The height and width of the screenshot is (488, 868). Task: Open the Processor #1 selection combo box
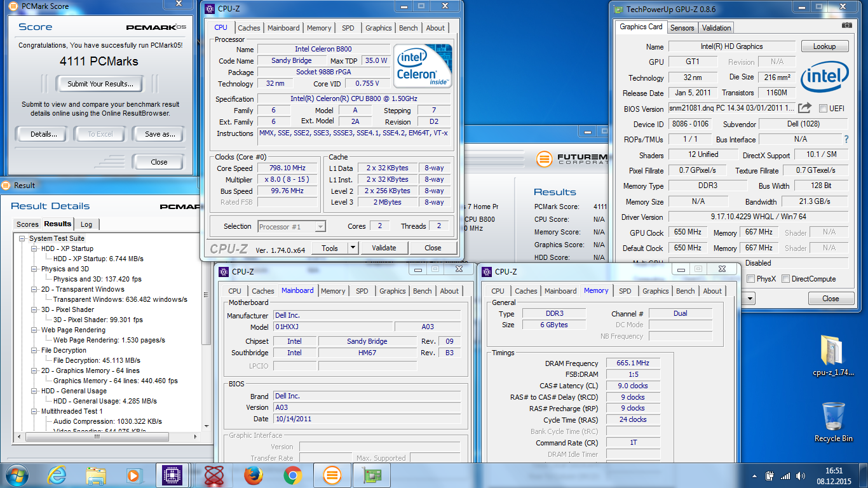tap(292, 226)
